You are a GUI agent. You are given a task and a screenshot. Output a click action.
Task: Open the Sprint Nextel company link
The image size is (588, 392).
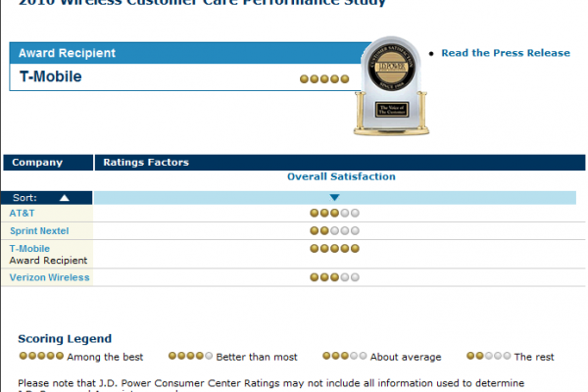[39, 230]
